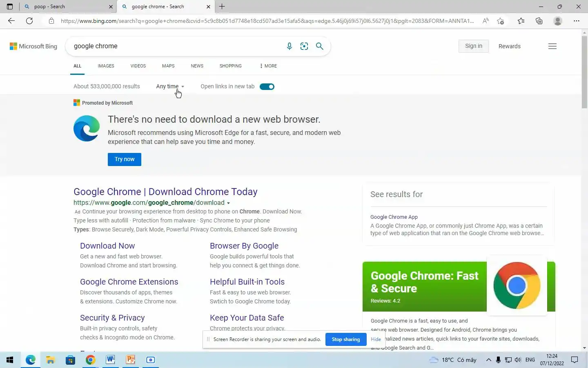Hide the screen sharing notification bar
Image resolution: width=588 pixels, height=368 pixels.
376,339
